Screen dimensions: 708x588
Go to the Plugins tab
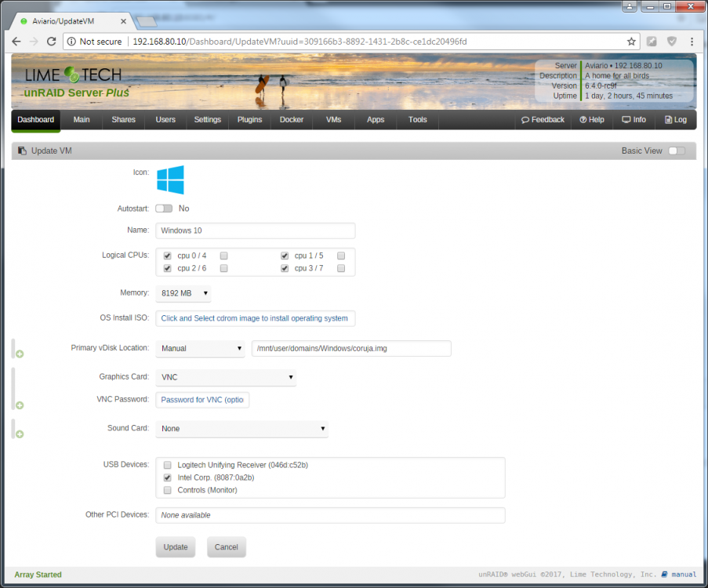click(249, 120)
